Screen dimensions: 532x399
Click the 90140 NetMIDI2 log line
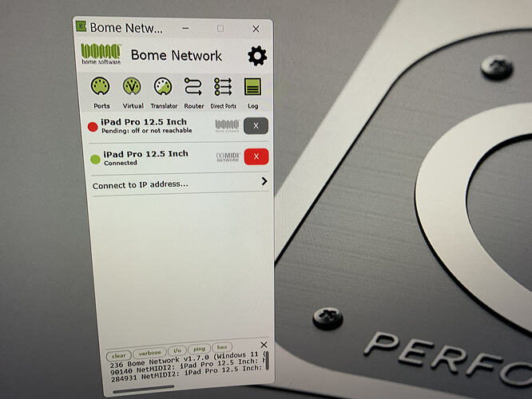[x=187, y=368]
